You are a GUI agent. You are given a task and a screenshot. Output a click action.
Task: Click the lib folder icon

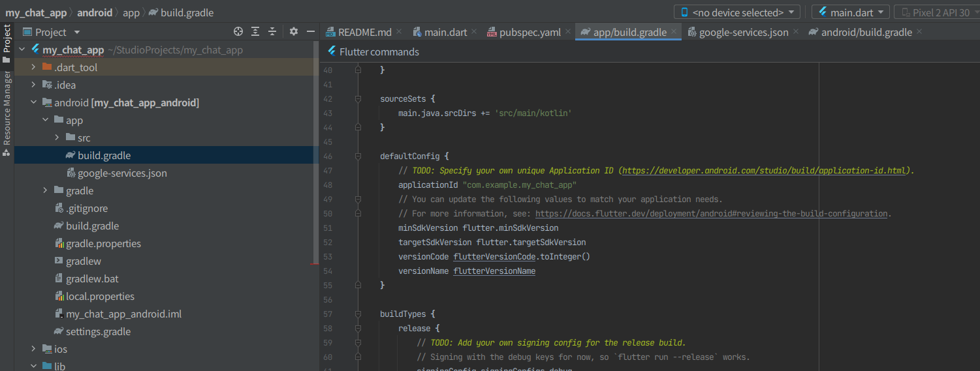point(47,366)
